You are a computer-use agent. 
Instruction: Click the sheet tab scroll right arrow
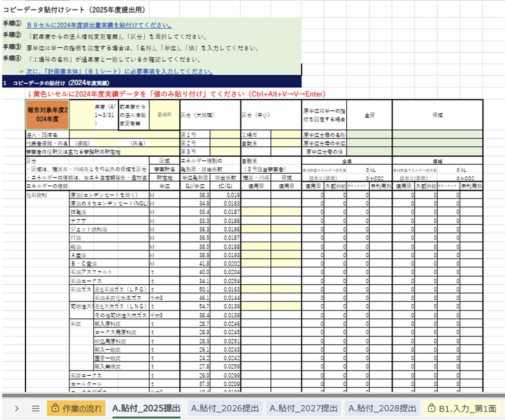16,408
